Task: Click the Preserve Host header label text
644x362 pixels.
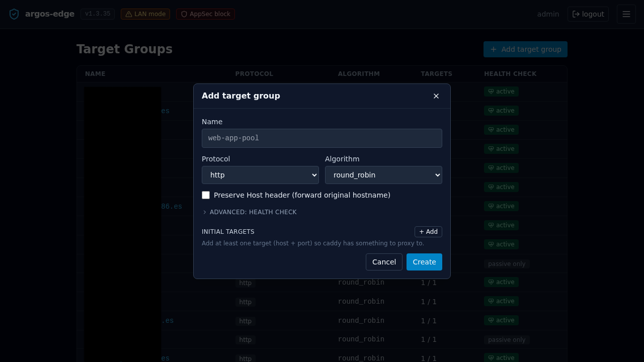Action: pos(302,195)
